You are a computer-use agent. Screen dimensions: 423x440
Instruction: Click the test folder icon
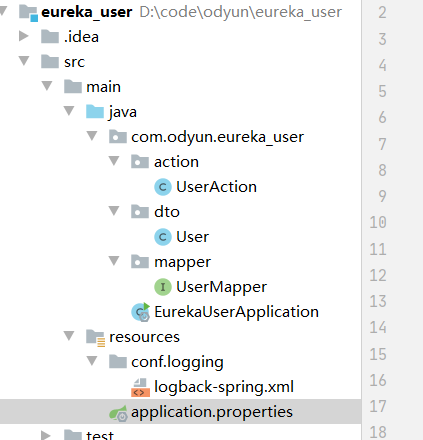(x=73, y=435)
